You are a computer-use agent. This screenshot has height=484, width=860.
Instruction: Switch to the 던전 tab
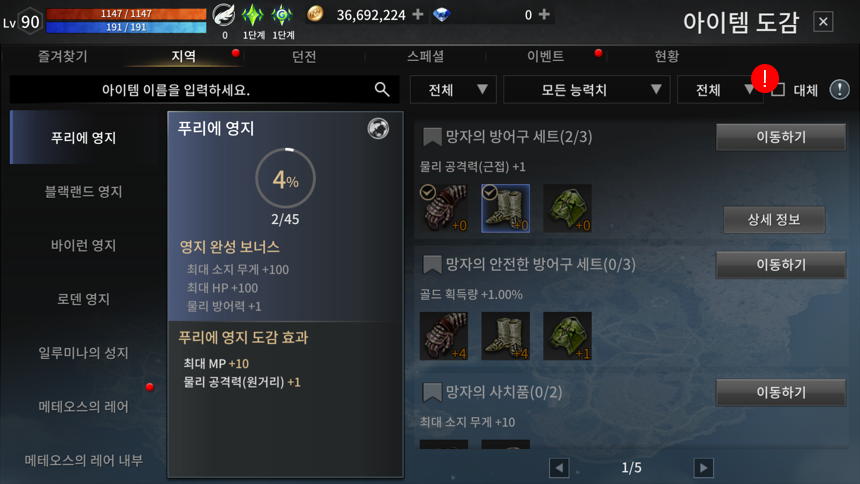[304, 56]
